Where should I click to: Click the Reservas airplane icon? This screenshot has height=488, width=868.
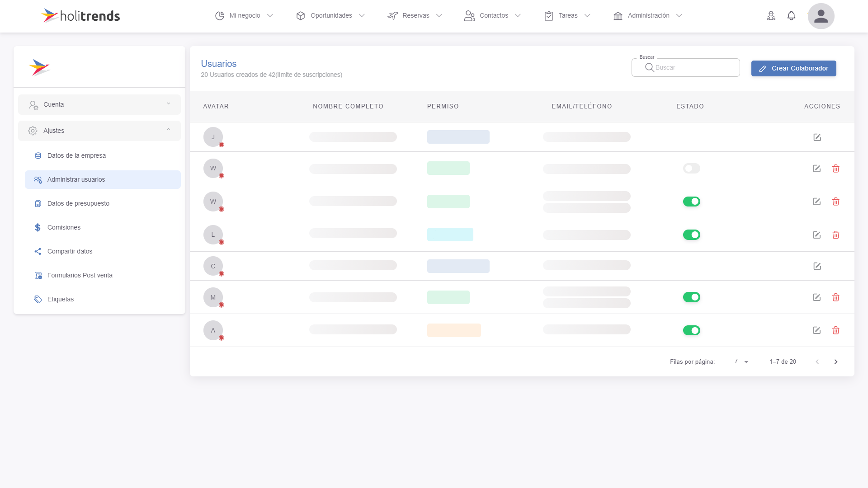click(x=393, y=16)
